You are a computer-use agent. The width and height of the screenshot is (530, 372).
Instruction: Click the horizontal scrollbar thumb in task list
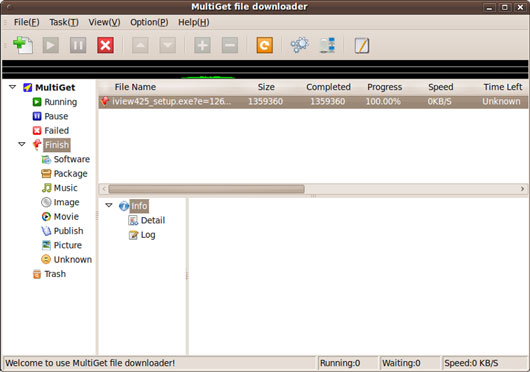click(206, 189)
